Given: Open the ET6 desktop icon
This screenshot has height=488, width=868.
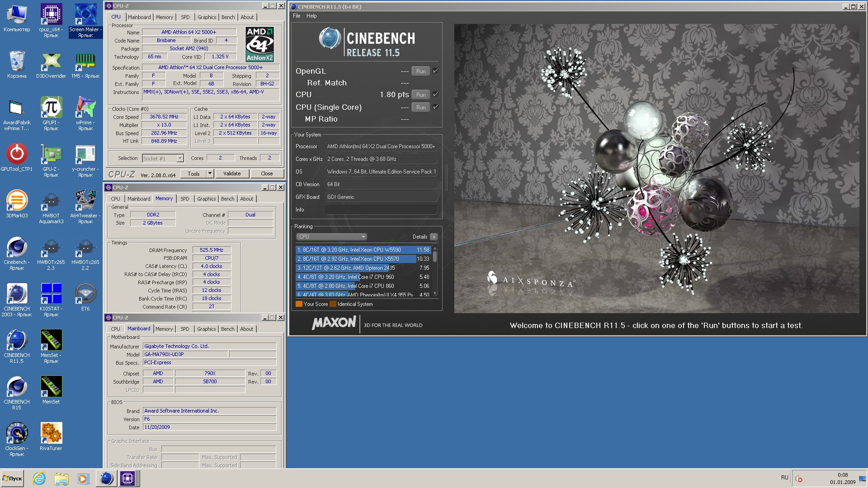Looking at the screenshot, I should pos(85,297).
